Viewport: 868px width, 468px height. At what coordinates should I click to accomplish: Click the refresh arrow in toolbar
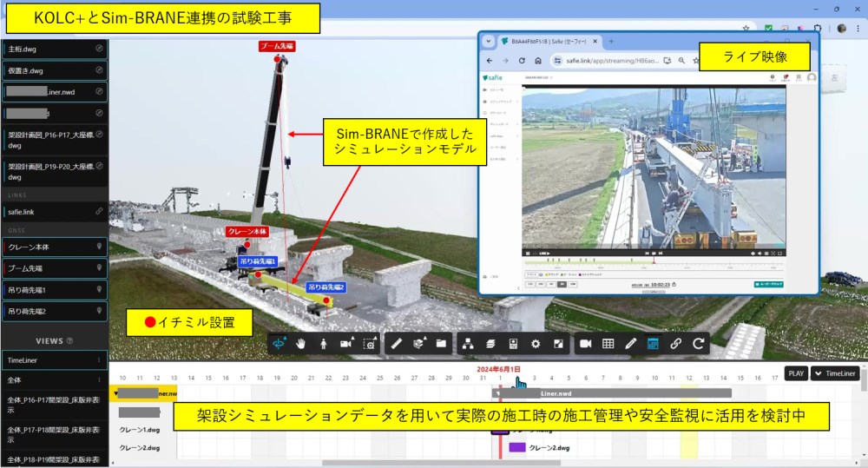[699, 344]
